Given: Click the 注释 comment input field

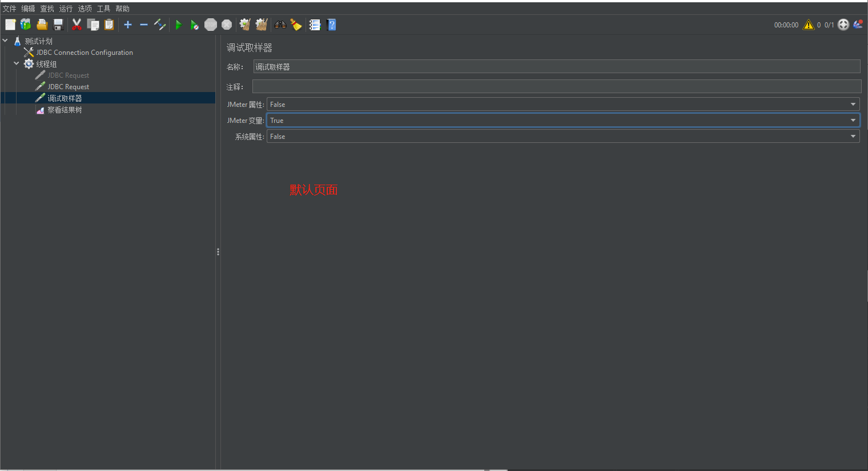Looking at the screenshot, I should (x=557, y=86).
